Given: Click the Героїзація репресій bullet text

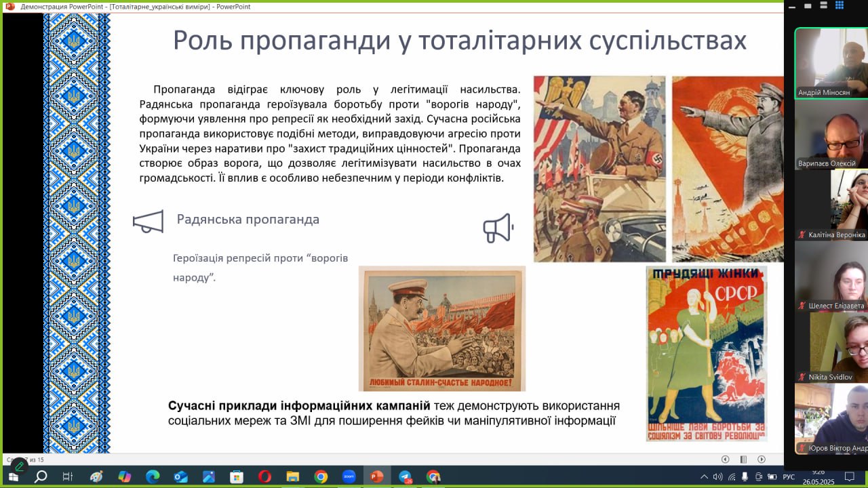Looking at the screenshot, I should (x=260, y=268).
